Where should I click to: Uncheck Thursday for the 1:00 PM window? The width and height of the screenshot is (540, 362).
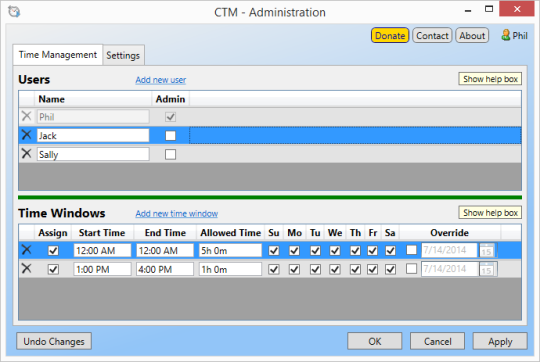[x=355, y=269]
